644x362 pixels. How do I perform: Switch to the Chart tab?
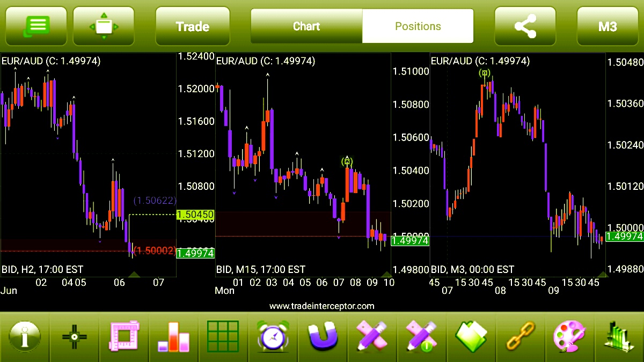click(306, 26)
